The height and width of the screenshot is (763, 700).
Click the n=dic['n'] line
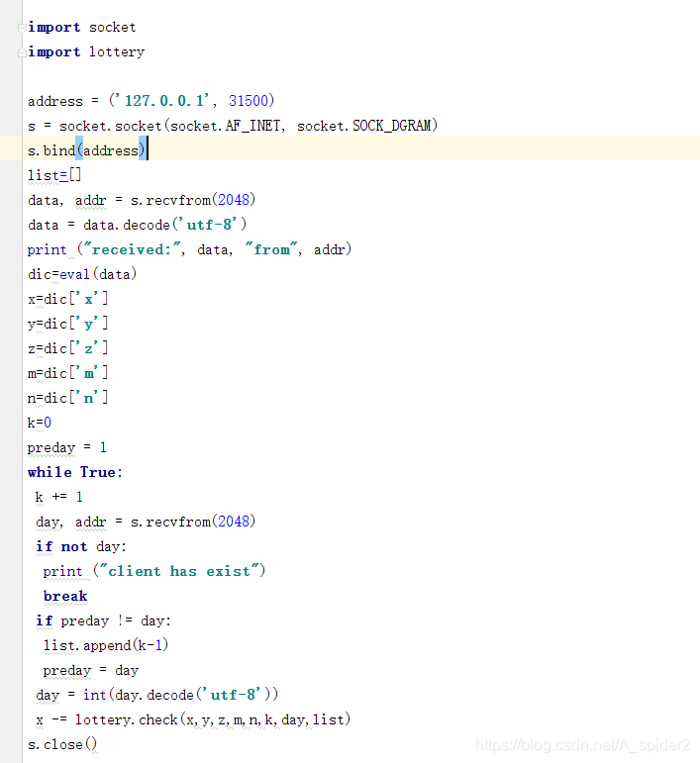coord(67,398)
